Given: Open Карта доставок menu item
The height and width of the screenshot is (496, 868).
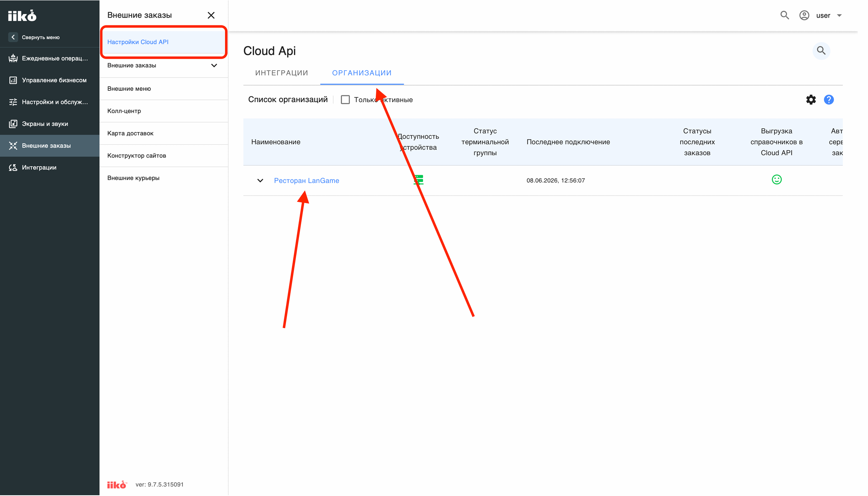Looking at the screenshot, I should (x=164, y=133).
